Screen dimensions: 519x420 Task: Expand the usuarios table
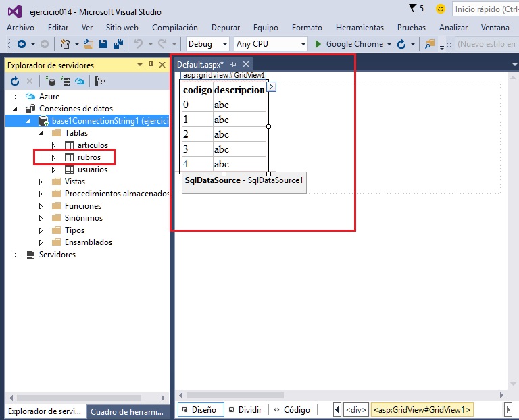[x=53, y=169]
